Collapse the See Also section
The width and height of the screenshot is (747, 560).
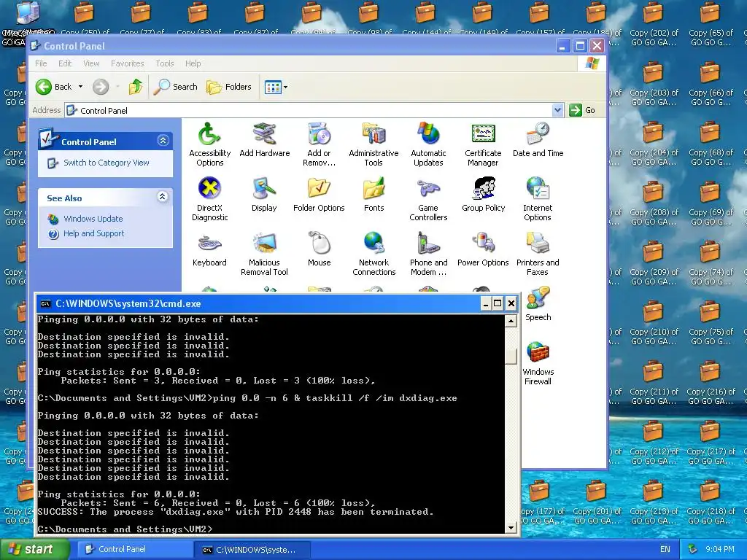pyautogui.click(x=163, y=197)
